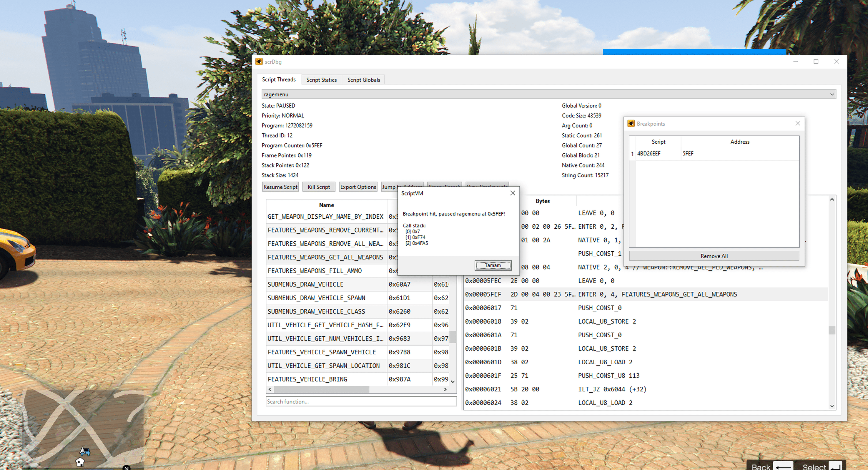This screenshot has width=868, height=470.
Task: Click the scrDbg app icon in title bar
Action: 259,62
